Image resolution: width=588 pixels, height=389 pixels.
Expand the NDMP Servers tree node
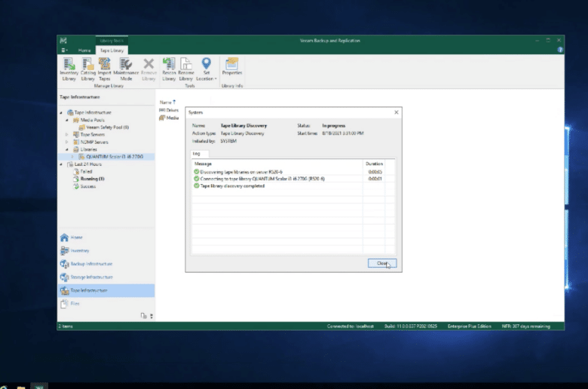click(x=67, y=142)
